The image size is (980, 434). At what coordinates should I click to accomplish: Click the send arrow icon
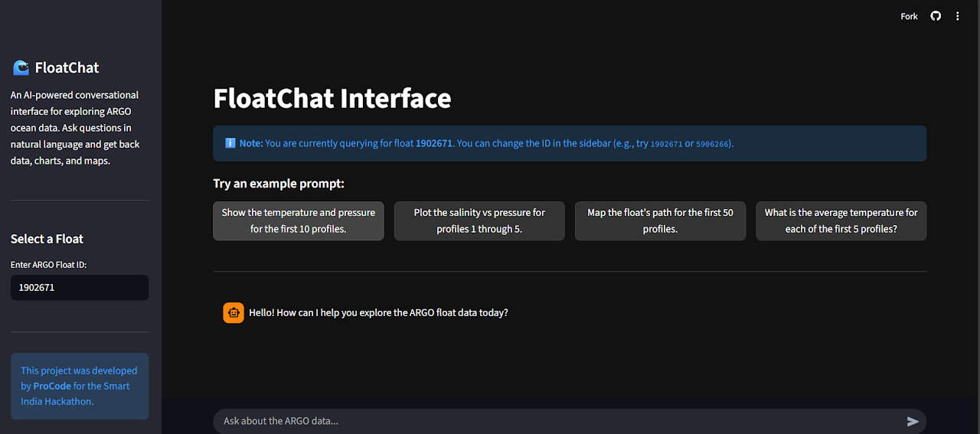912,421
